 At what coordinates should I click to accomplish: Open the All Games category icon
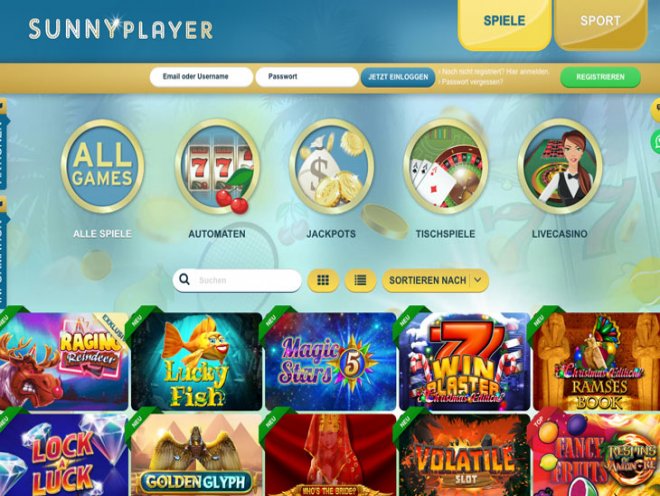pyautogui.click(x=102, y=166)
